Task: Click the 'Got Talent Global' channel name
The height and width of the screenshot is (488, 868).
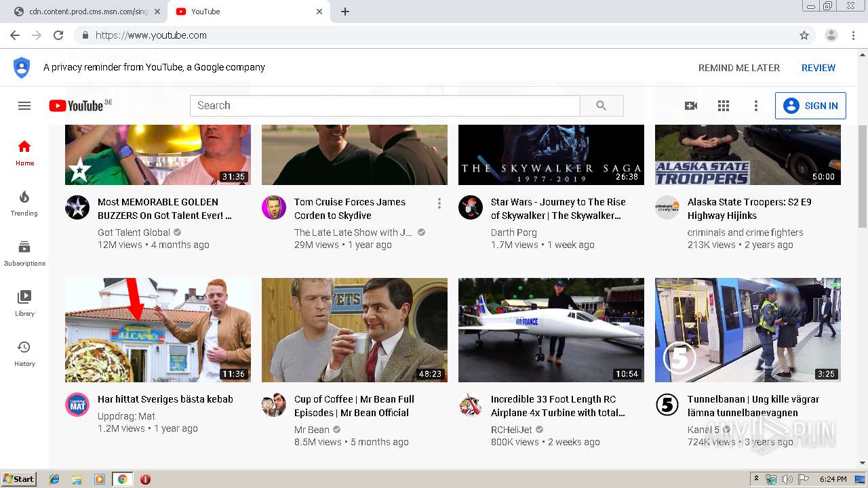Action: point(134,232)
